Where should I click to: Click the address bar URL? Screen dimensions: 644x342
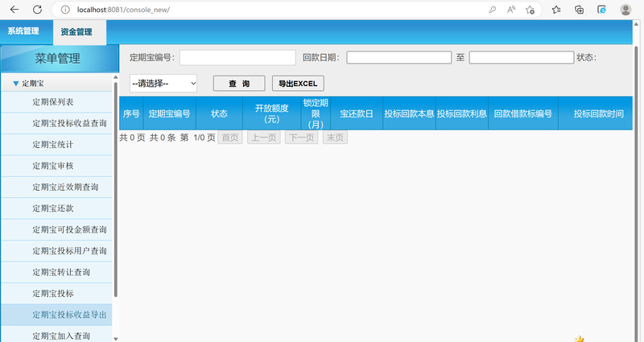123,10
